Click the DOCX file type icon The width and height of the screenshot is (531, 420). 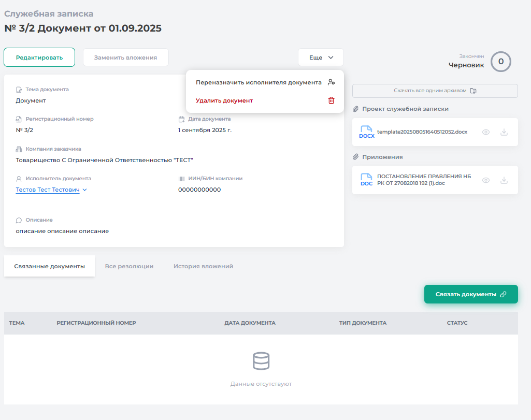point(367,132)
